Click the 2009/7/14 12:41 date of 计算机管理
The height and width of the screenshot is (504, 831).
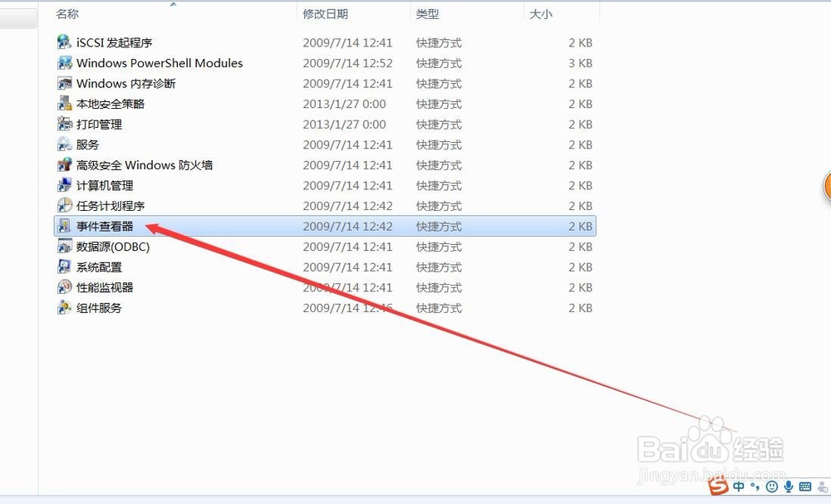click(x=347, y=185)
